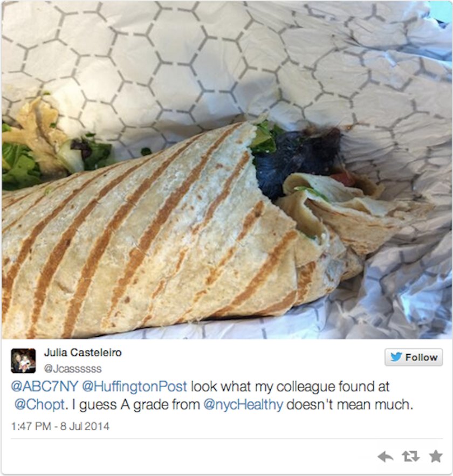Viewport: 453px width, 476px height.
Task: Open the @ABC7NY mention
Action: [x=45, y=387]
